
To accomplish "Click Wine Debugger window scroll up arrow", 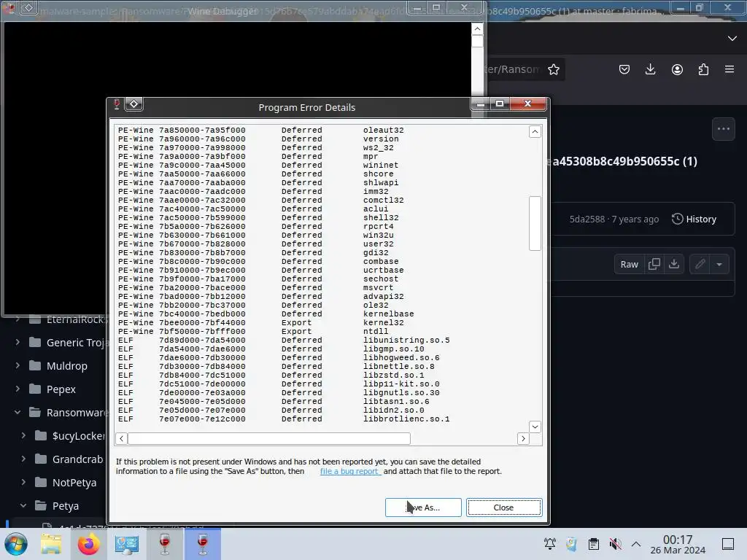I will pos(477,29).
